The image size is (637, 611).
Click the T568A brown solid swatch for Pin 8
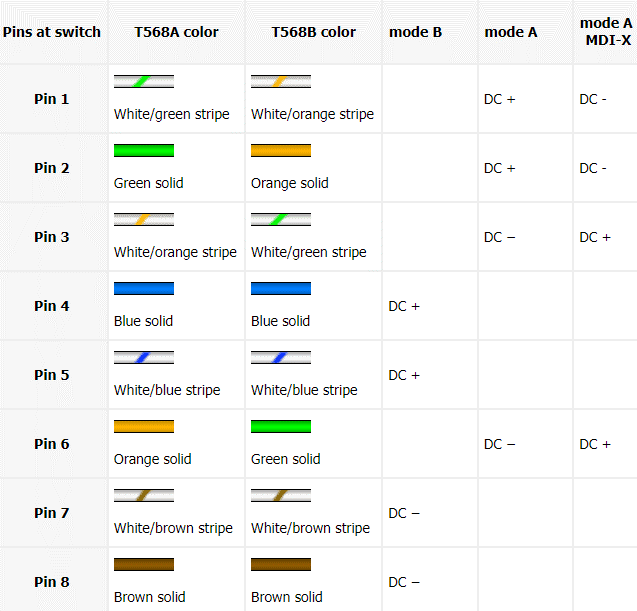(144, 565)
